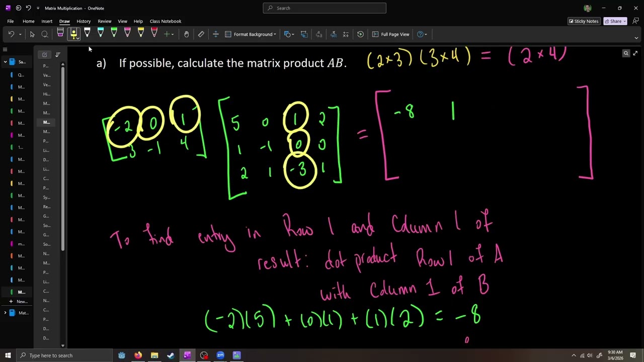
Task: Activate the Select Objects cursor tool
Action: [x=32, y=34]
